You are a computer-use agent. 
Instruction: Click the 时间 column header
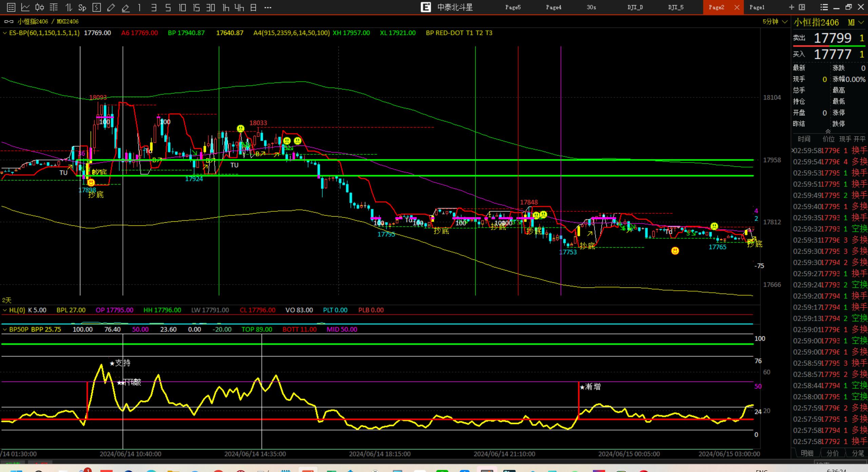coord(804,139)
